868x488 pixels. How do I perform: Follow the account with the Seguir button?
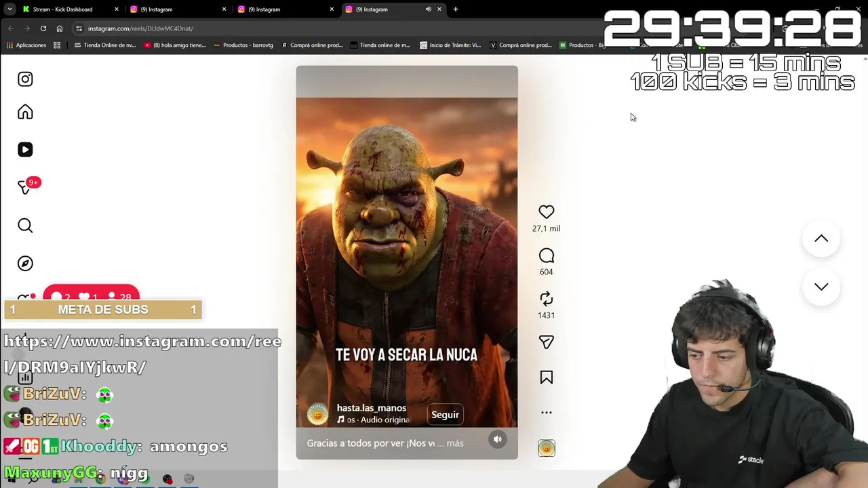[x=446, y=415]
